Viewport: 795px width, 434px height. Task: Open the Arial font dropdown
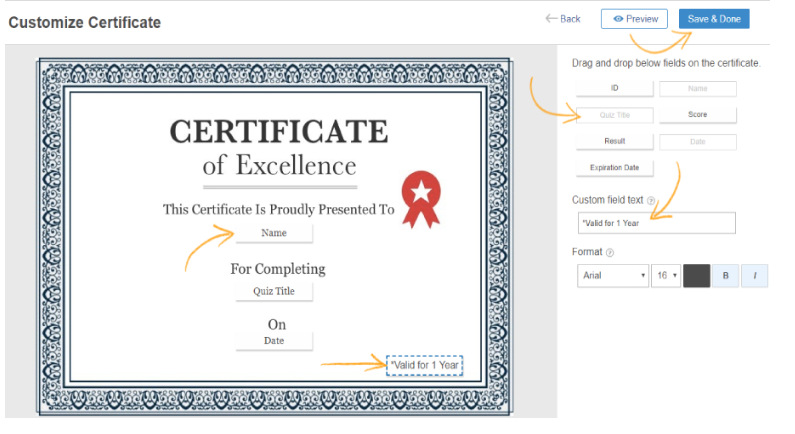pyautogui.click(x=613, y=275)
